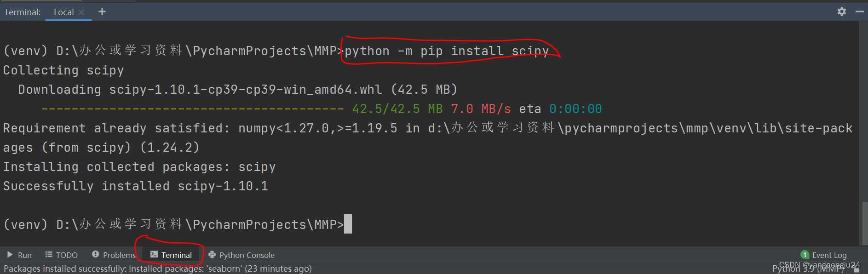Open the Local terminal session tab
Image resolution: width=868 pixels, height=274 pixels.
[x=63, y=12]
